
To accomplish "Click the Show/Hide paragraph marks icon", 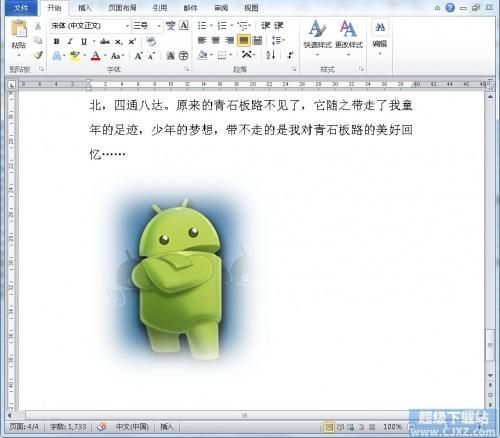I will 291,55.
